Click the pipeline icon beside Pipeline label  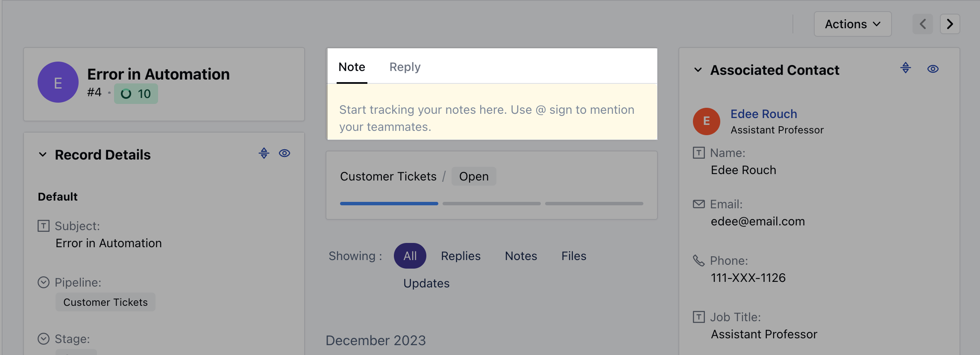coord(43,282)
